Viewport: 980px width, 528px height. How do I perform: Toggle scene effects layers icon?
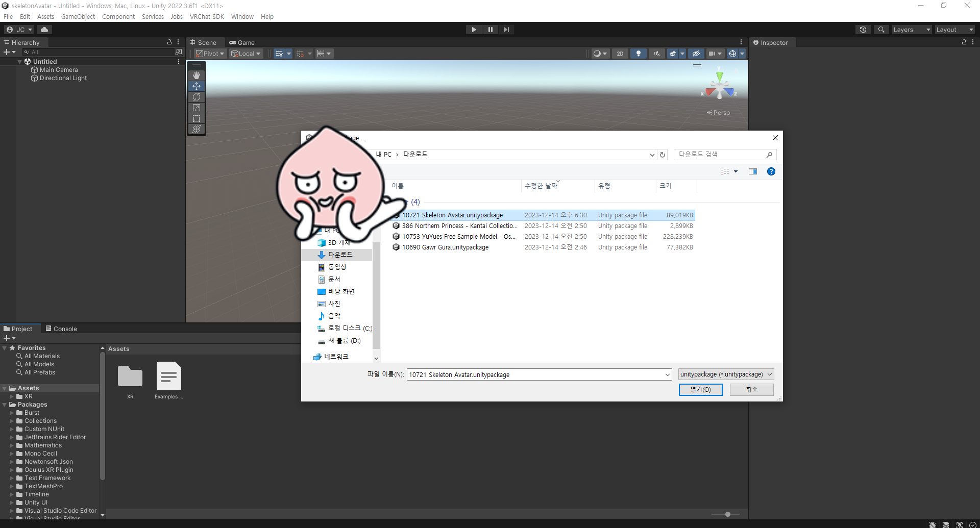point(673,54)
